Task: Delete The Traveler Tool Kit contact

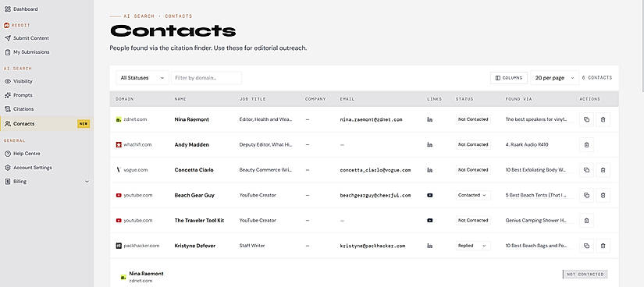Action: click(586, 221)
